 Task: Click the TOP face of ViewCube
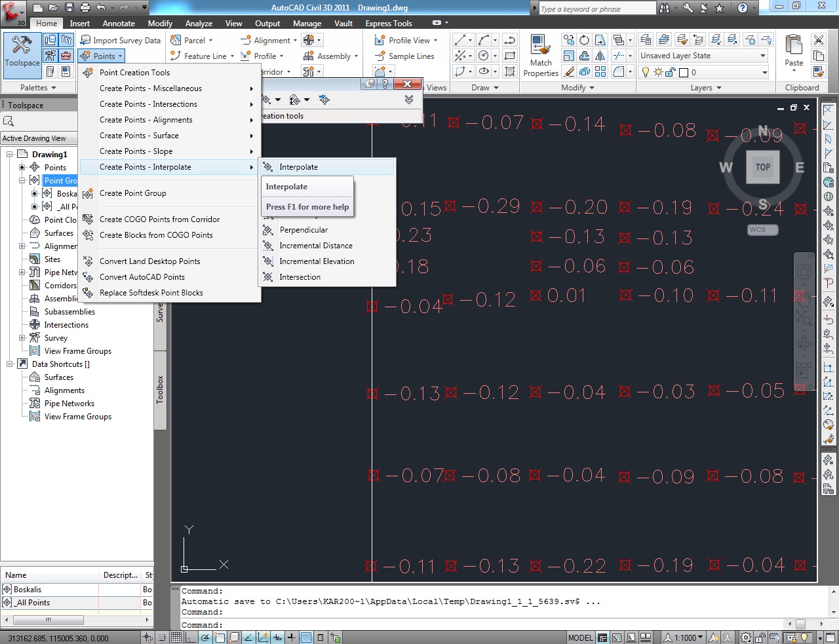pyautogui.click(x=763, y=167)
